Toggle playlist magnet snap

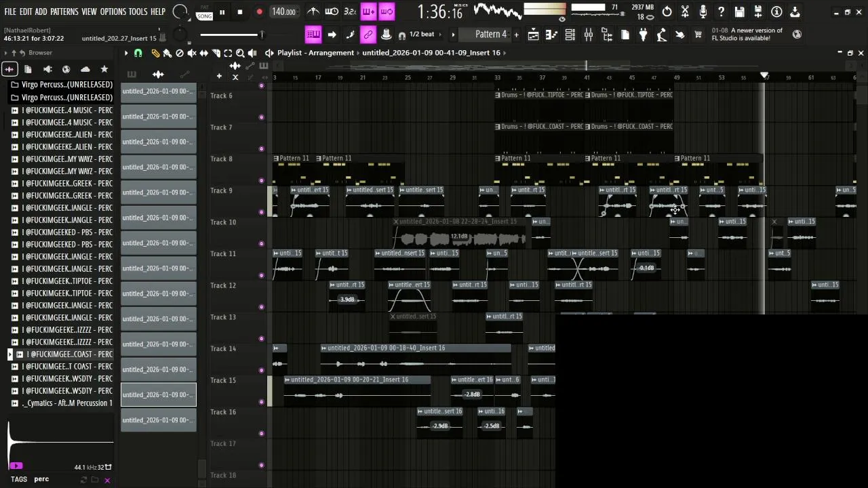click(138, 53)
